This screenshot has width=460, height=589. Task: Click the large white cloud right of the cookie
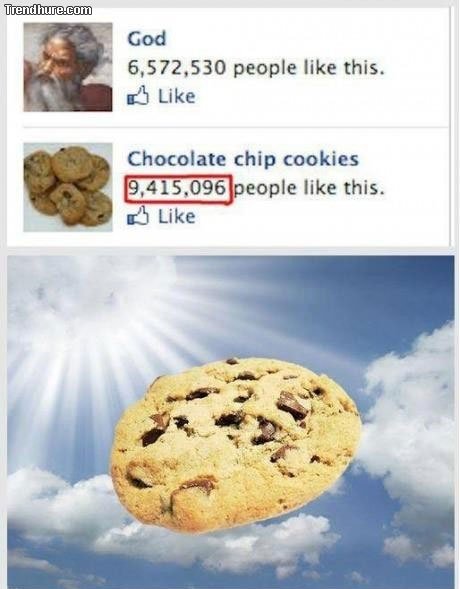(409, 421)
